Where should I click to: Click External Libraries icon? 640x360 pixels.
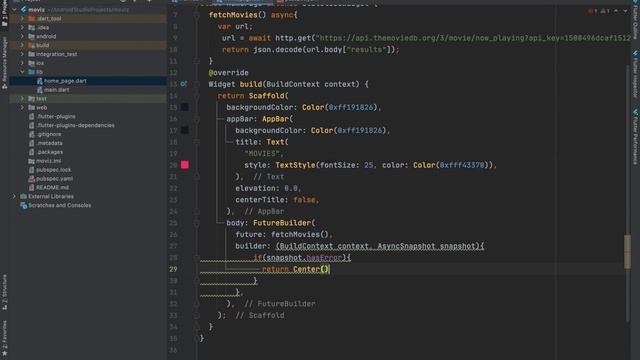tap(23, 196)
